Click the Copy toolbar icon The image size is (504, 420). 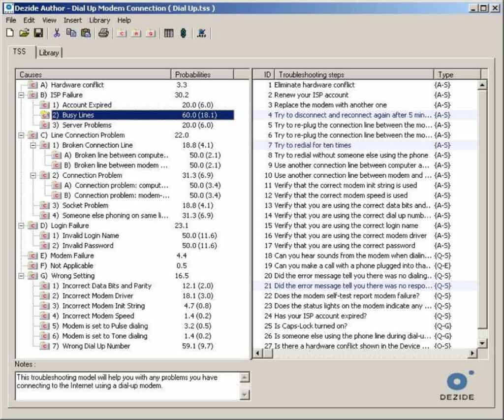pyautogui.click(x=71, y=33)
